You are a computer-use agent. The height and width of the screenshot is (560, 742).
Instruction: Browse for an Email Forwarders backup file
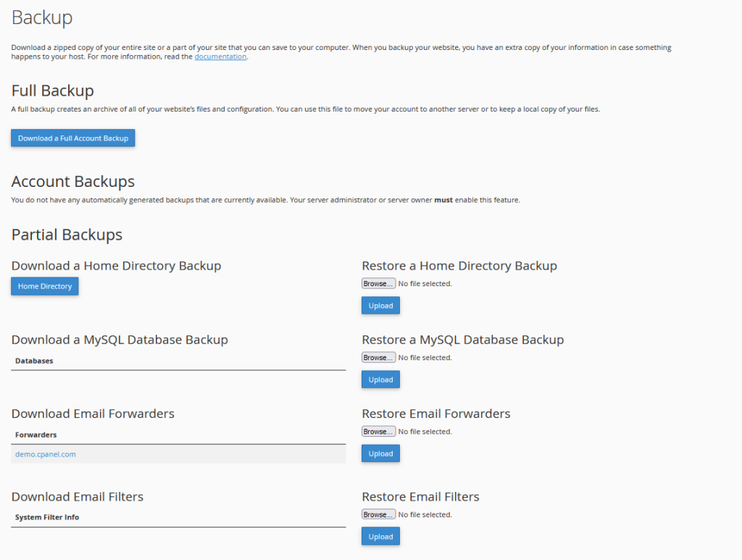pos(378,432)
